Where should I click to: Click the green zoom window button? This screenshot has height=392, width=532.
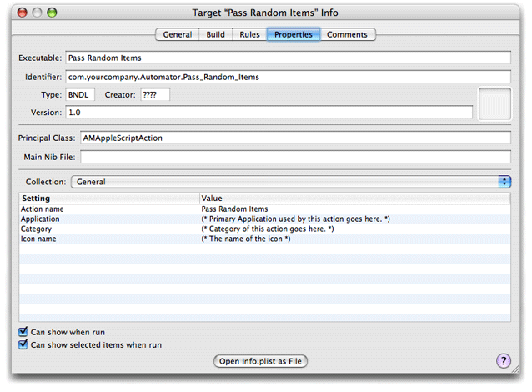(x=52, y=13)
